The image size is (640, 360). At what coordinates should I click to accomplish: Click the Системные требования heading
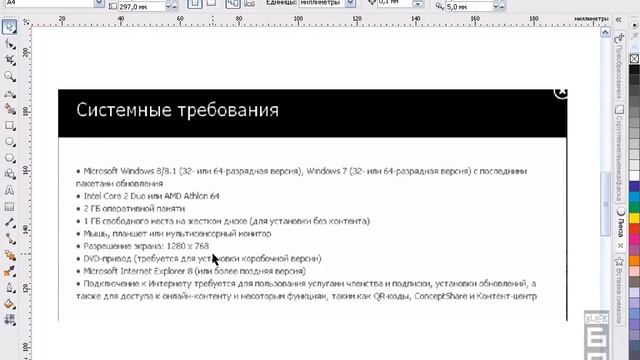point(178,110)
